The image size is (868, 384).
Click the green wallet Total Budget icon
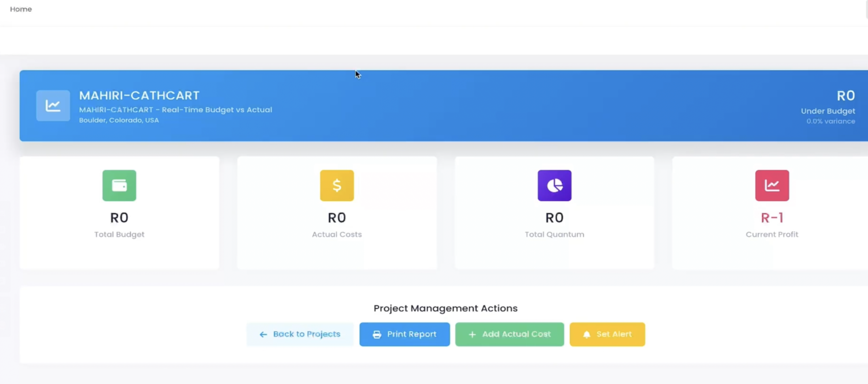pos(119,185)
